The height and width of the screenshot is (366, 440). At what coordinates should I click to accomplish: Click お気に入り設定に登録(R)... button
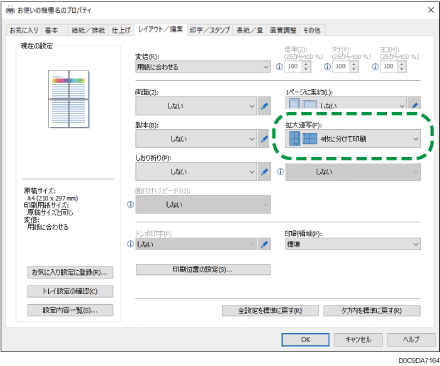click(x=70, y=272)
